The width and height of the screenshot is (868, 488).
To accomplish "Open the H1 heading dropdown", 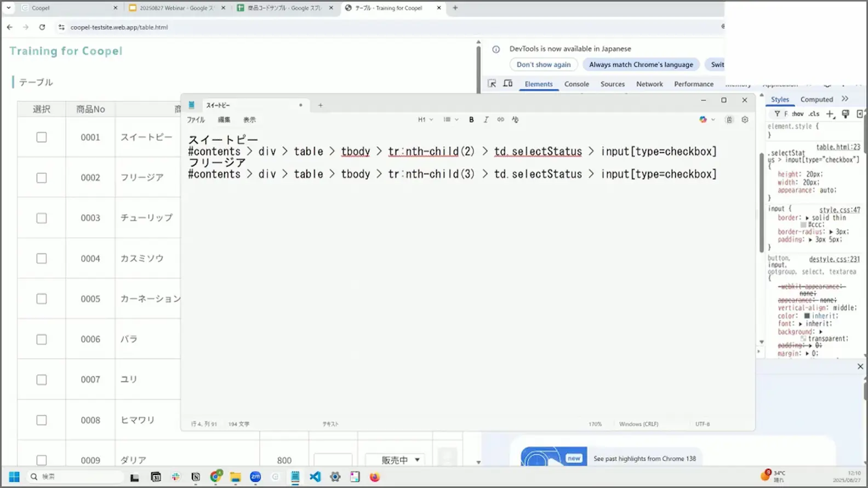I will [x=425, y=119].
